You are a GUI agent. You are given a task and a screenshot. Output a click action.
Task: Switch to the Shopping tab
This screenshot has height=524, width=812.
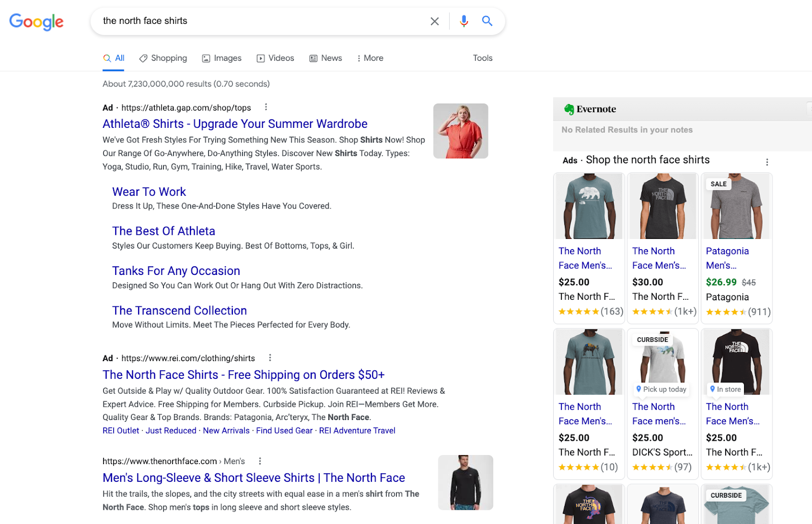click(x=163, y=58)
